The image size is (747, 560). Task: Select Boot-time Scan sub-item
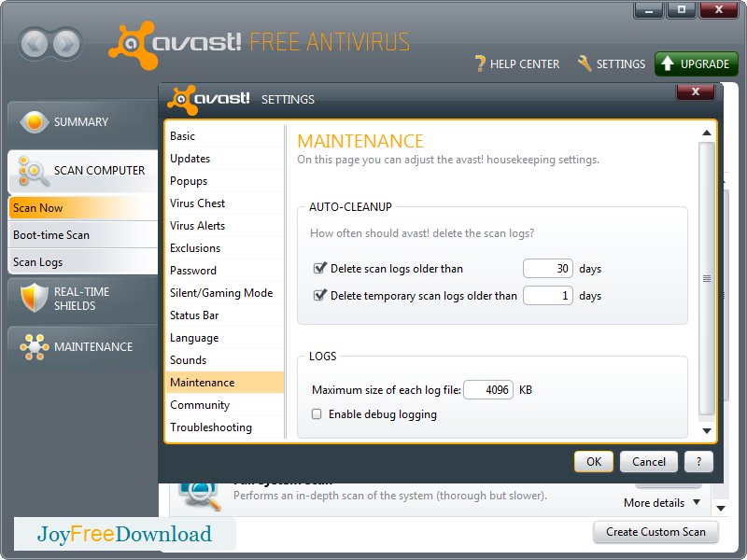(83, 235)
